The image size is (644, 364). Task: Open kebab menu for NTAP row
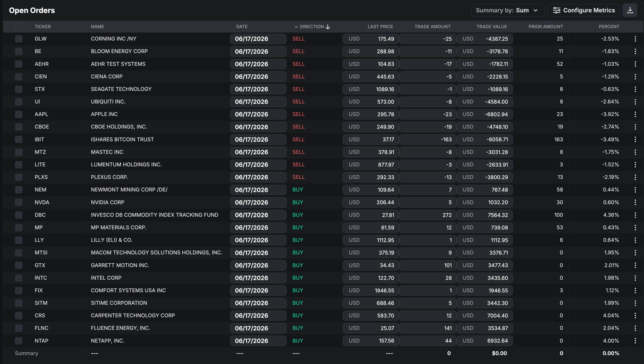[x=635, y=341]
